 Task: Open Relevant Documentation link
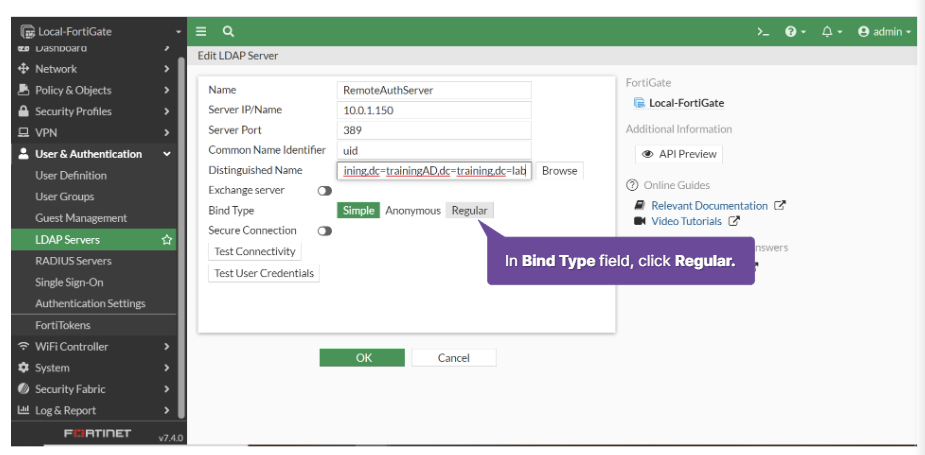(x=709, y=205)
